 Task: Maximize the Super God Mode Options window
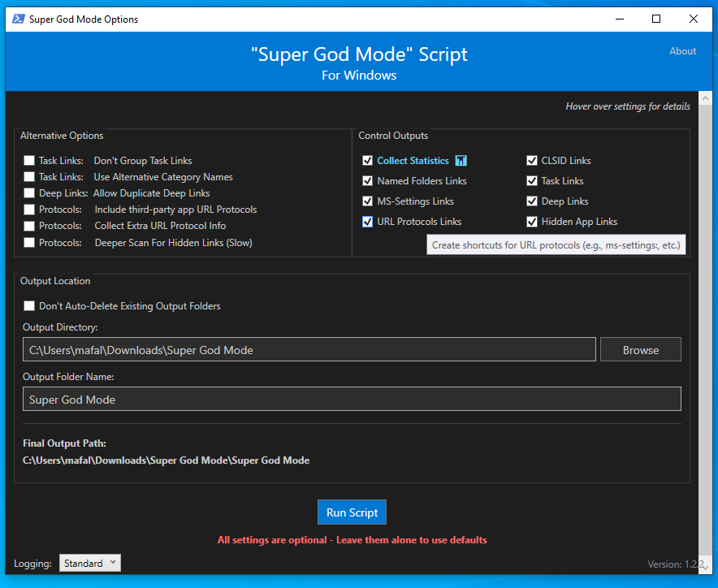656,19
